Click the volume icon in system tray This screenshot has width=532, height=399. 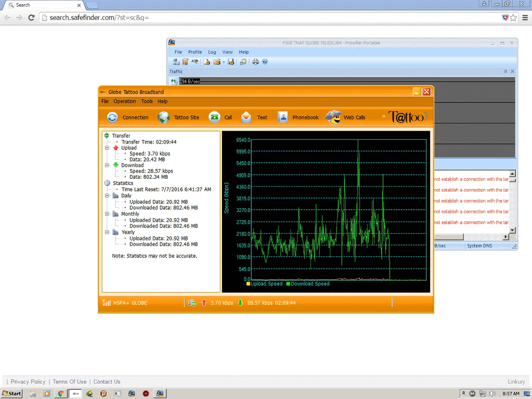492,393
